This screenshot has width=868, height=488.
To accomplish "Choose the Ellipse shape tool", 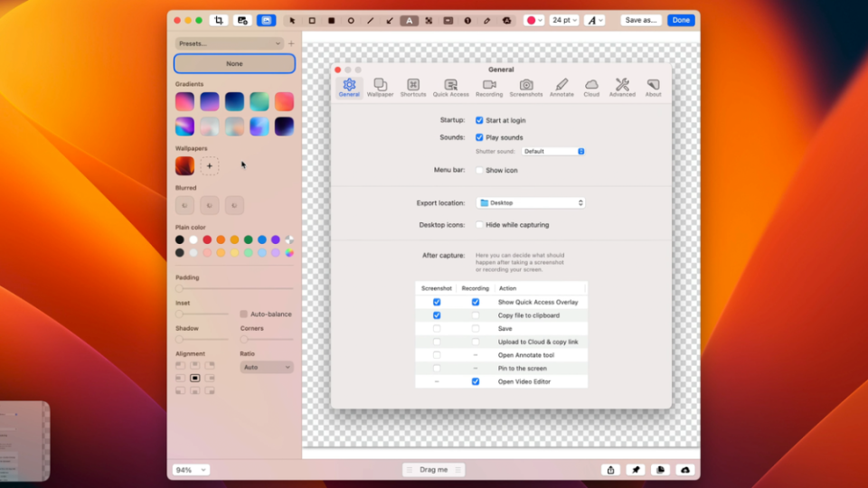I will click(x=351, y=20).
